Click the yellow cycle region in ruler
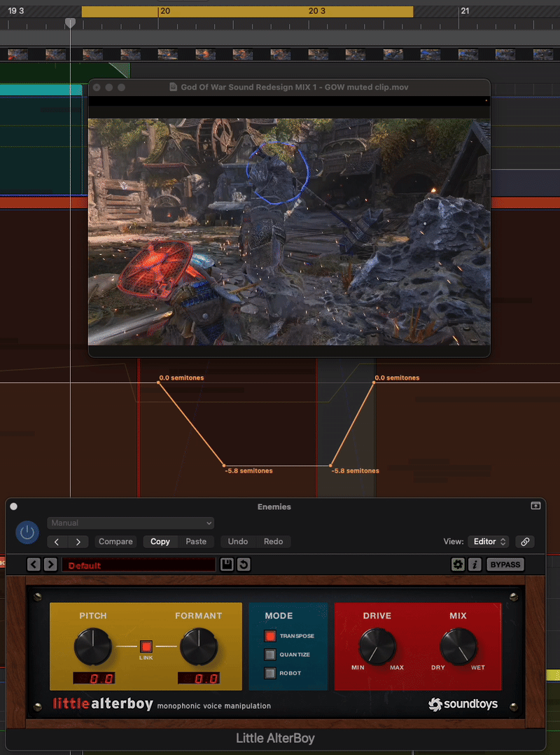This screenshot has height=755, width=560. 247,11
